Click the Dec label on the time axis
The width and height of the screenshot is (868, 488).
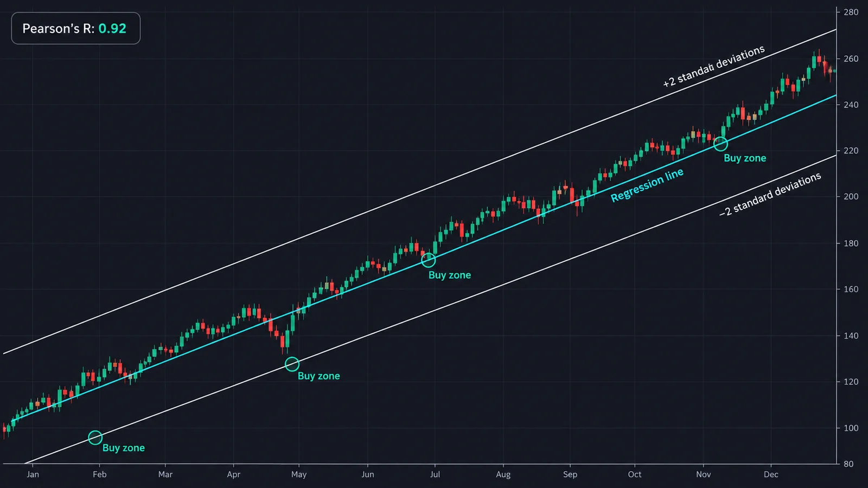(x=771, y=474)
